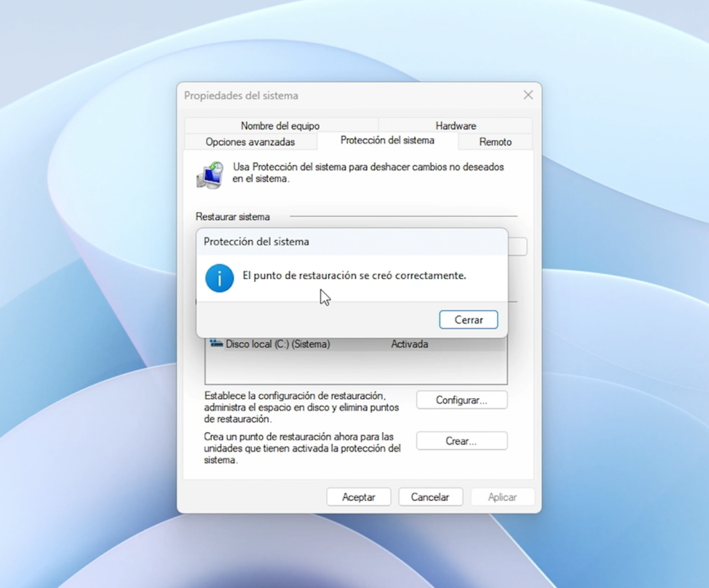Switch to the Hardware tab

tap(455, 125)
